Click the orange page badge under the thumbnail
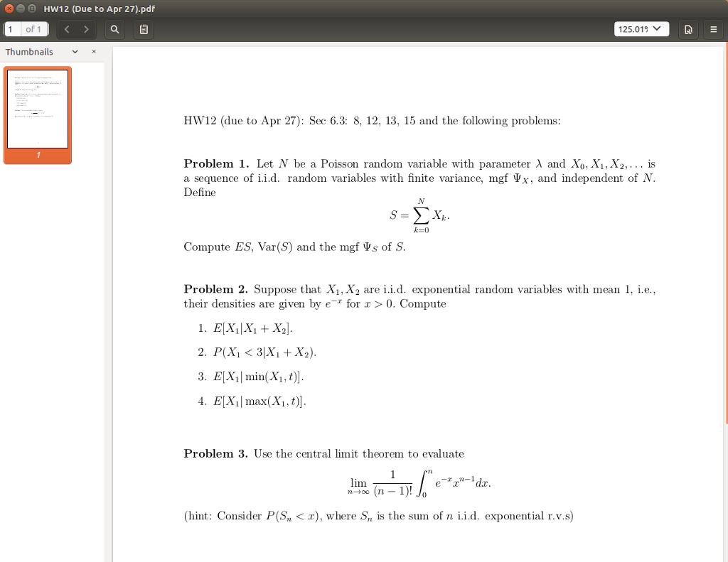 (x=38, y=154)
